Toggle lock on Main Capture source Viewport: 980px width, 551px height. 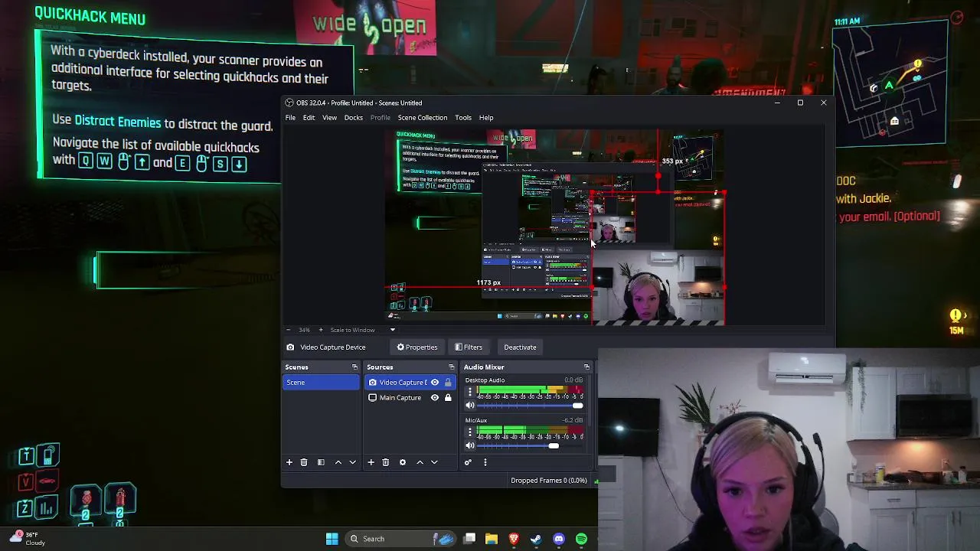point(448,398)
